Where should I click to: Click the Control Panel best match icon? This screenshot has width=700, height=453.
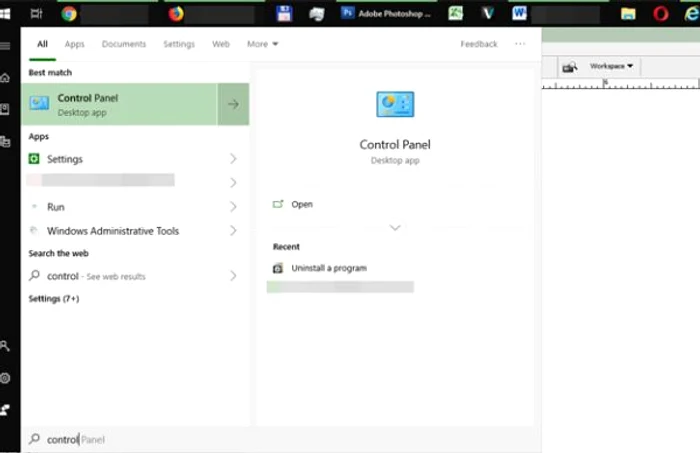pyautogui.click(x=39, y=104)
